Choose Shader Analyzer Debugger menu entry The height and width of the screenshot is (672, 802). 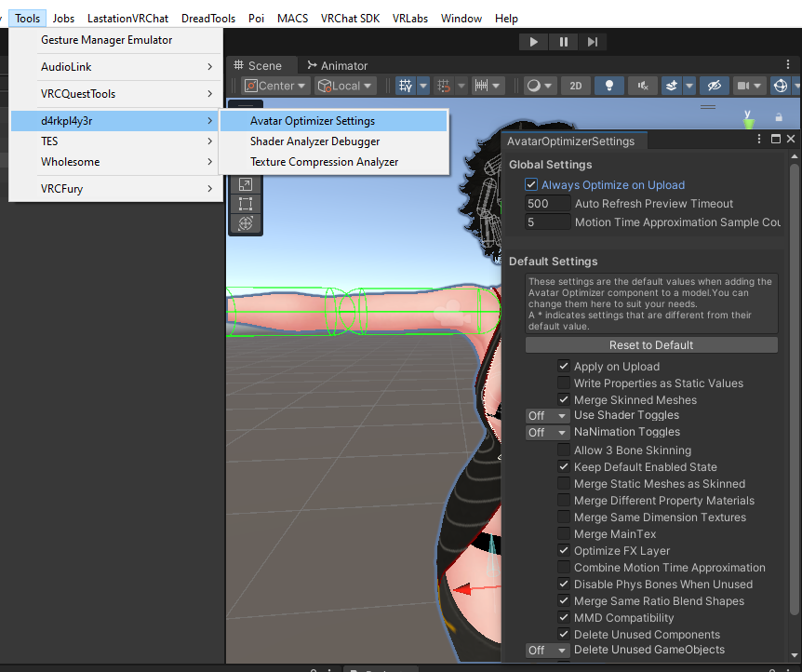click(314, 141)
